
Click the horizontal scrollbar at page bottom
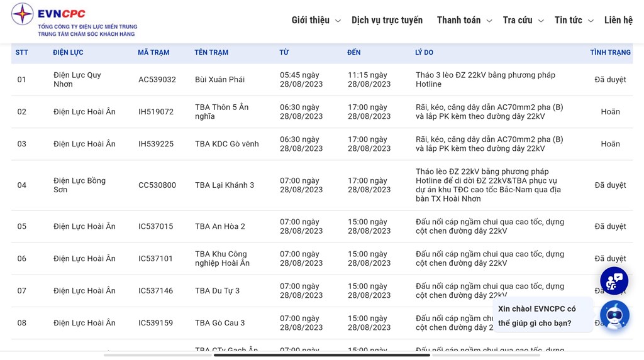[x=321, y=355]
